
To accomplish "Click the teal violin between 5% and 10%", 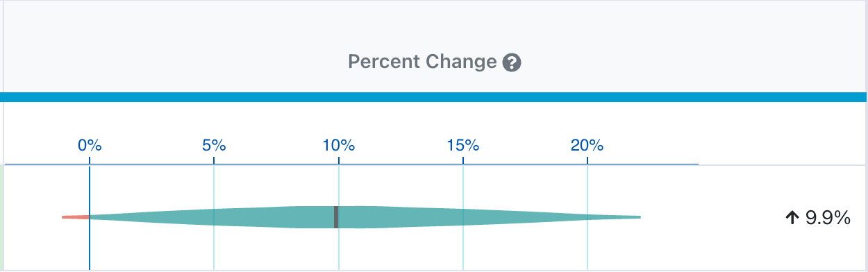I will 274,217.
